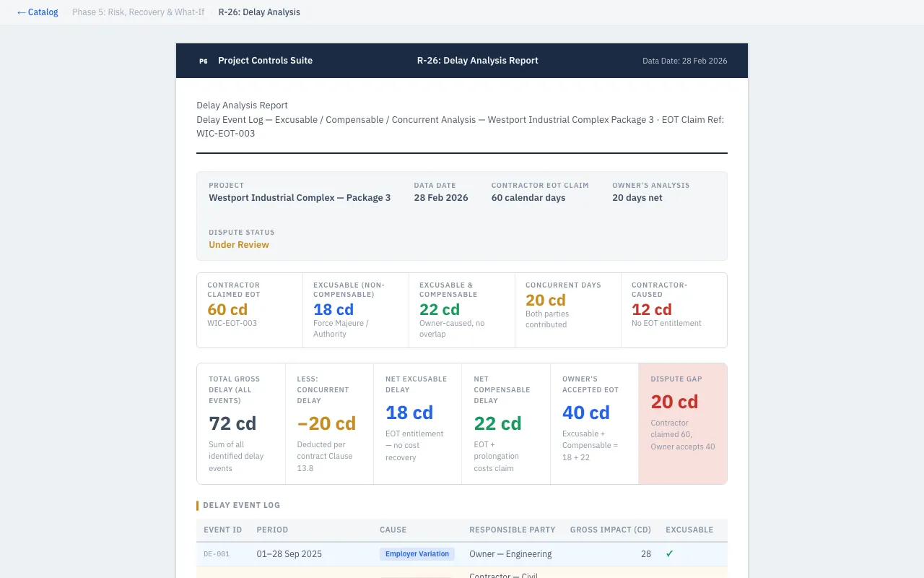Viewport: 924px width, 578px height.
Task: Click the Excusable column header
Action: point(689,530)
